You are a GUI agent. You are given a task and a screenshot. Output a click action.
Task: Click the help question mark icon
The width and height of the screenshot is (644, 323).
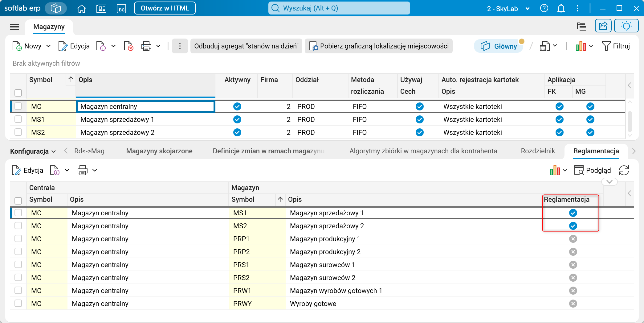pyautogui.click(x=544, y=8)
